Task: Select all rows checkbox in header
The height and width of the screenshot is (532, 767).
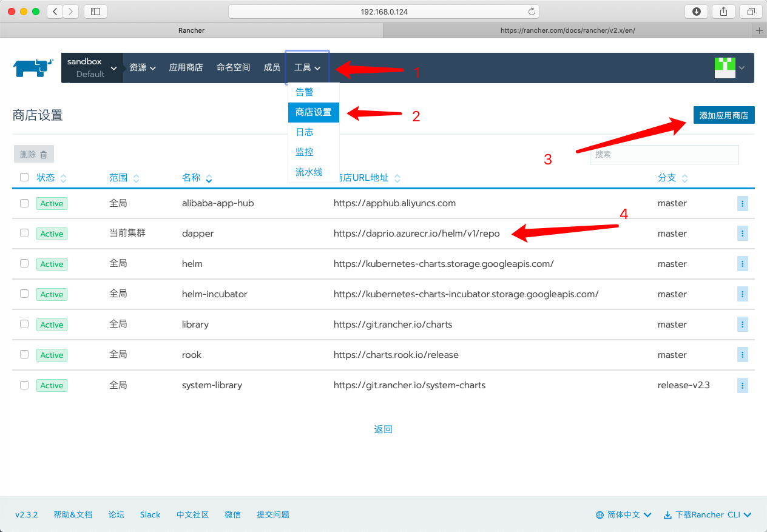Action: pyautogui.click(x=24, y=177)
